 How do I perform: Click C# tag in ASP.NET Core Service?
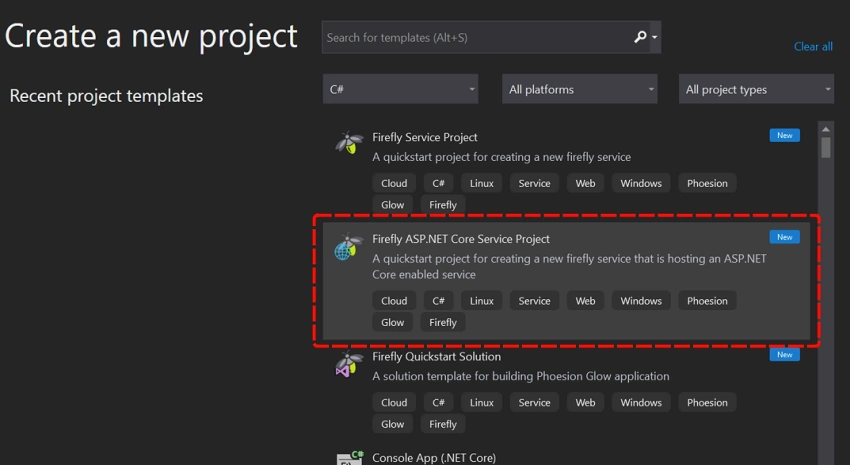439,301
